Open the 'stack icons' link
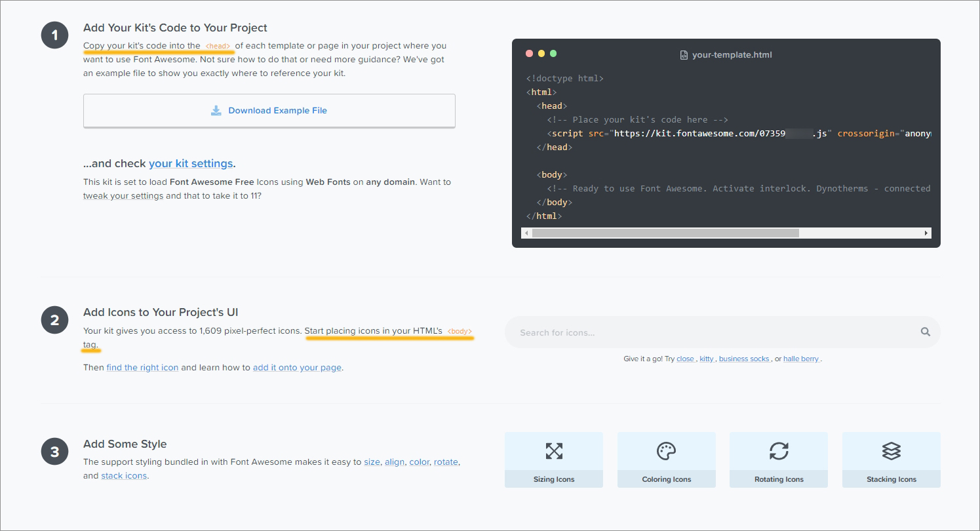 124,476
